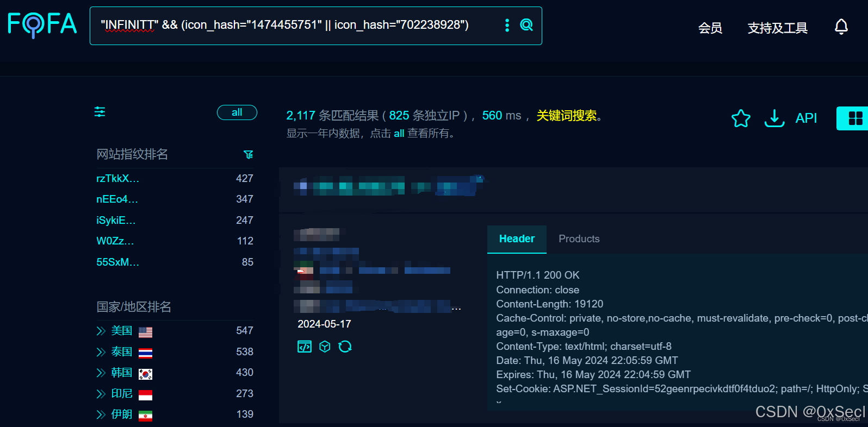Click the 'Expires: Thu, 16 May 2024' line

tap(593, 375)
